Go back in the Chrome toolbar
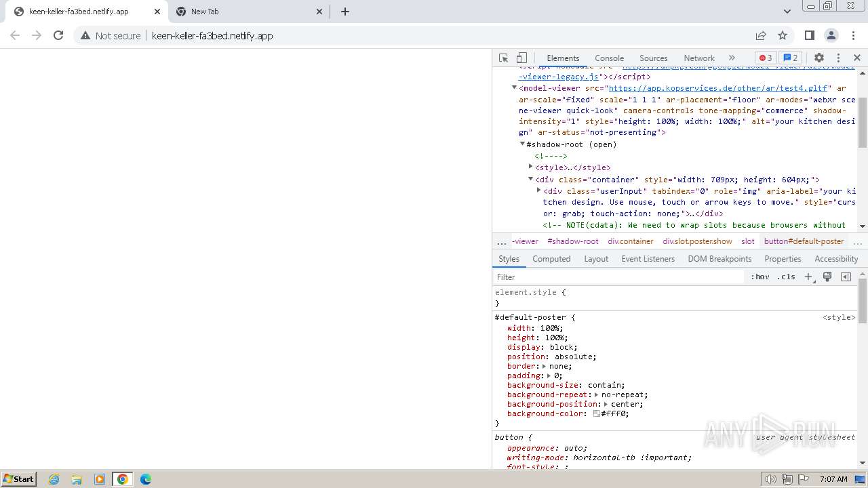868x488 pixels. click(x=15, y=35)
